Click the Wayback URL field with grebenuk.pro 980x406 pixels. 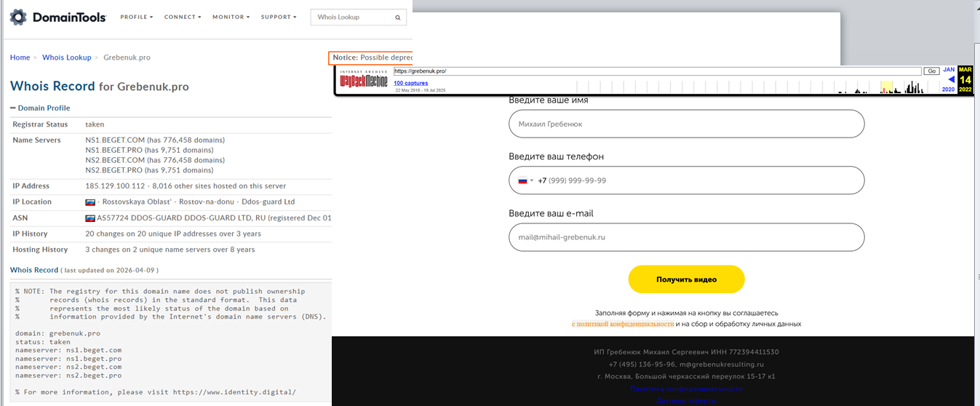(x=657, y=71)
